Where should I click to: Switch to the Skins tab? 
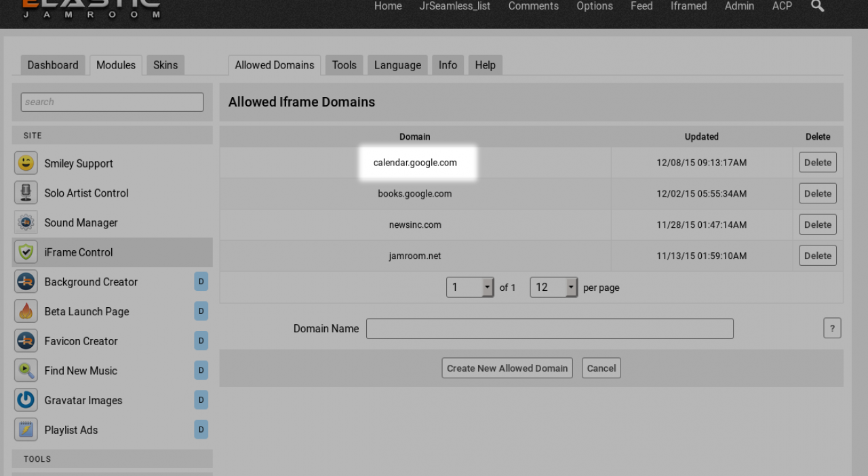165,64
